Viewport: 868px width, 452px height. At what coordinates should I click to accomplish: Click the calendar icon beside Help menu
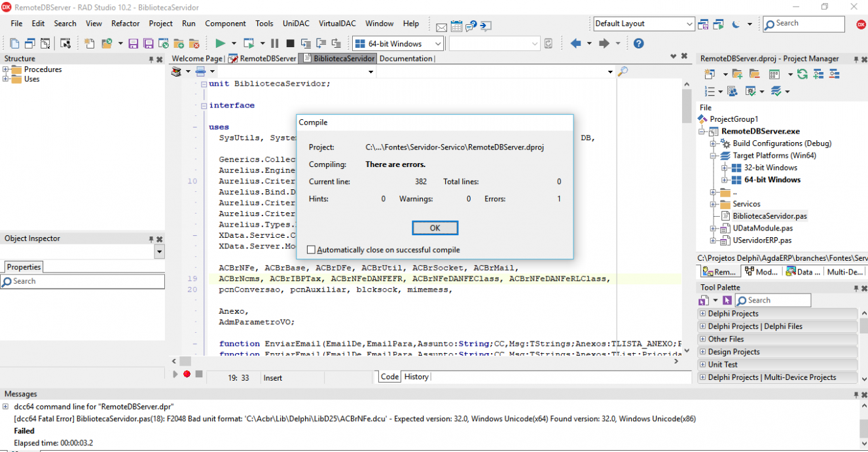(x=456, y=26)
